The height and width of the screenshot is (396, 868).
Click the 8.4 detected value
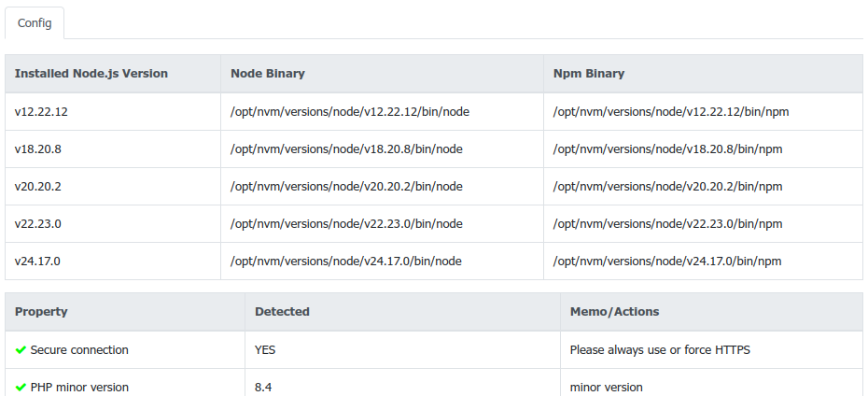tap(263, 388)
